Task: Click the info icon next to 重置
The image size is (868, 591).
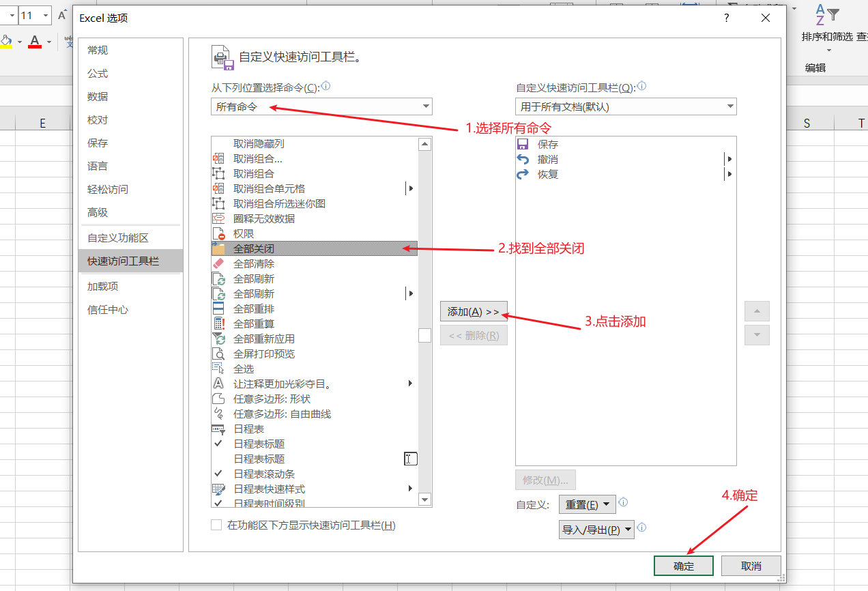Action: point(623,503)
